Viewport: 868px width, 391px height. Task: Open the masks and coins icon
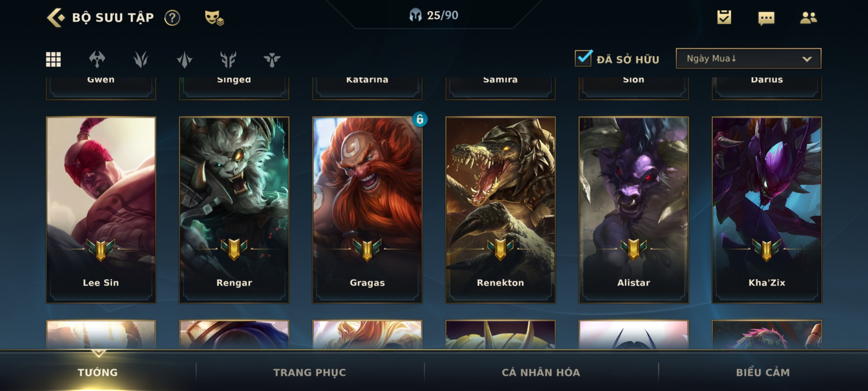tap(214, 18)
